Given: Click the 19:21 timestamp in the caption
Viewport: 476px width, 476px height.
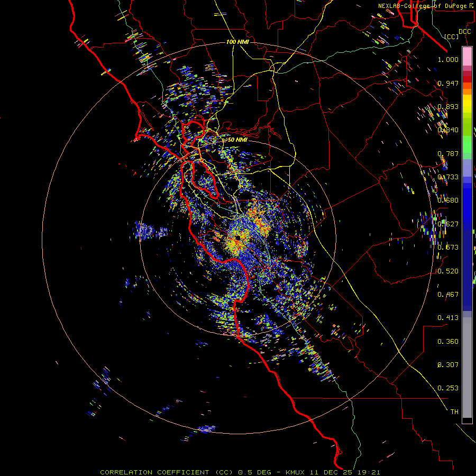Looking at the screenshot, I should [369, 472].
